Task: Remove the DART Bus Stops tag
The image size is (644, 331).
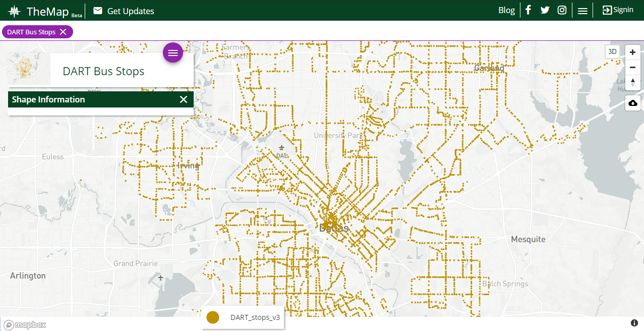Action: [63, 32]
